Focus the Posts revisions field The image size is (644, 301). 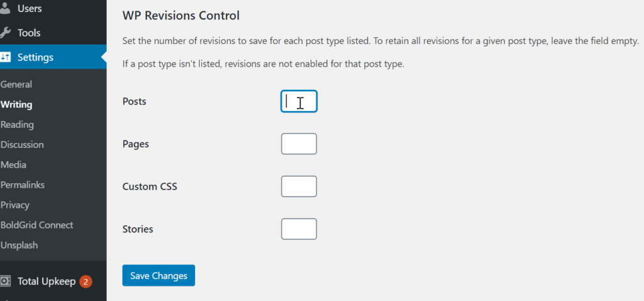pos(299,101)
